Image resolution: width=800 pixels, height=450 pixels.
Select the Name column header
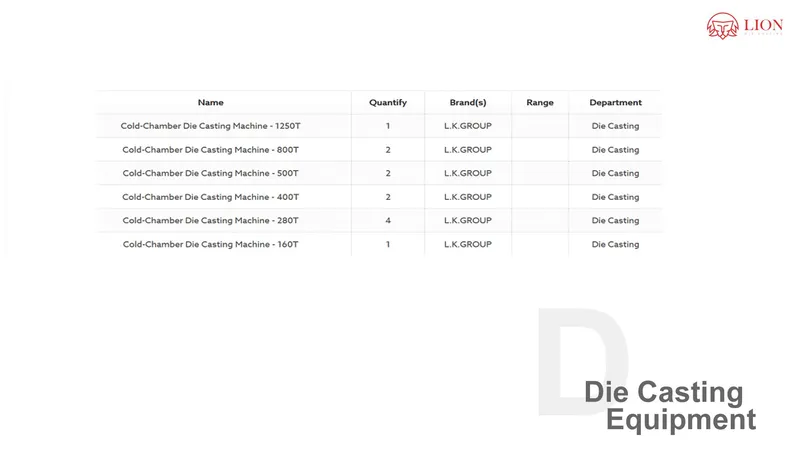(x=211, y=102)
